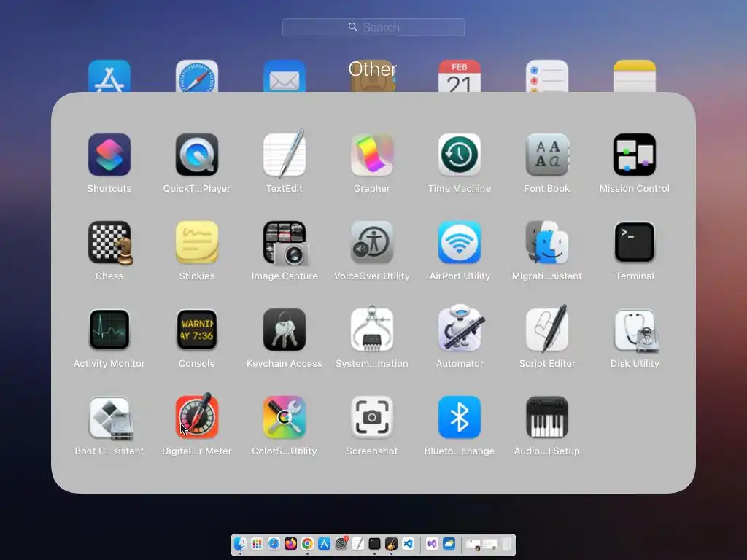747x560 pixels.
Task: Open GarageBand from the Dock
Action: tap(391, 544)
